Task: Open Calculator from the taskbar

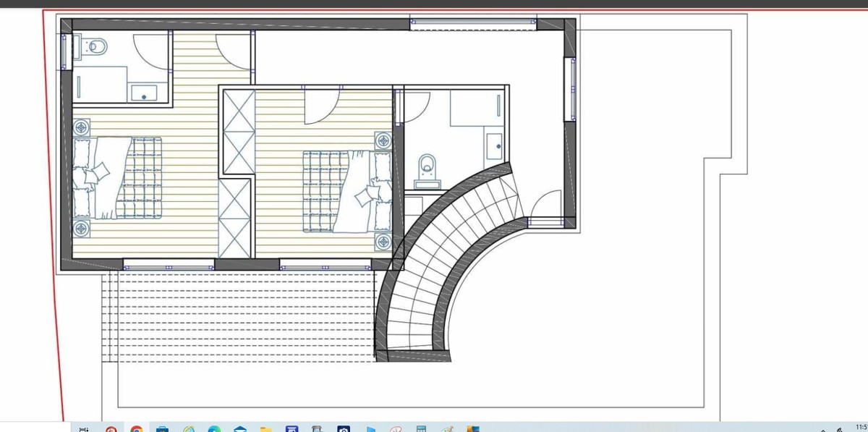Action: pos(422,427)
